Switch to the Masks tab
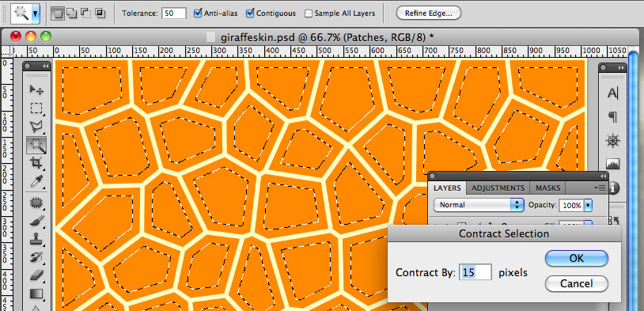The width and height of the screenshot is (644, 311). point(548,188)
